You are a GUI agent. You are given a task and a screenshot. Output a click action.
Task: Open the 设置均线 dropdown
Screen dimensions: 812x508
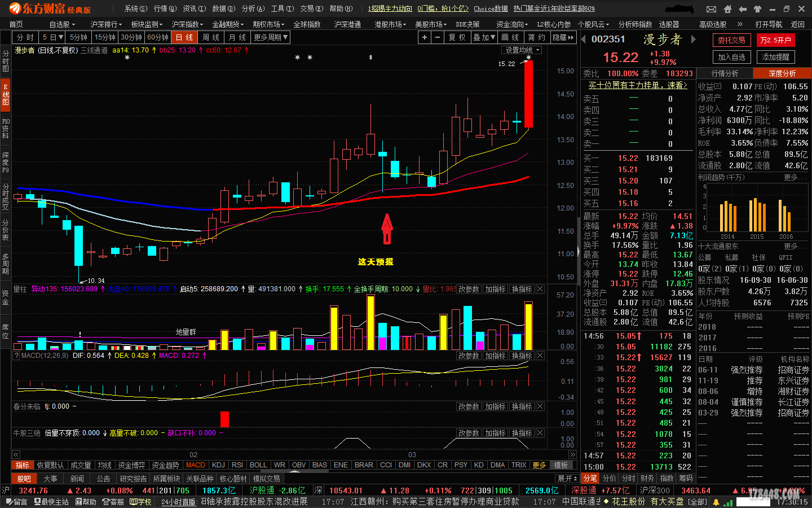522,50
